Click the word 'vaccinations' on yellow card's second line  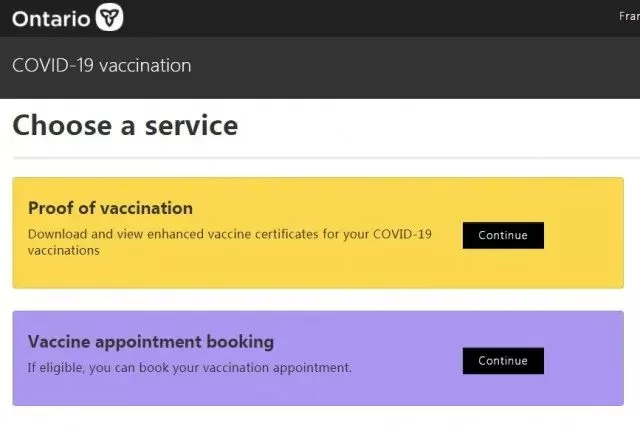coord(64,251)
